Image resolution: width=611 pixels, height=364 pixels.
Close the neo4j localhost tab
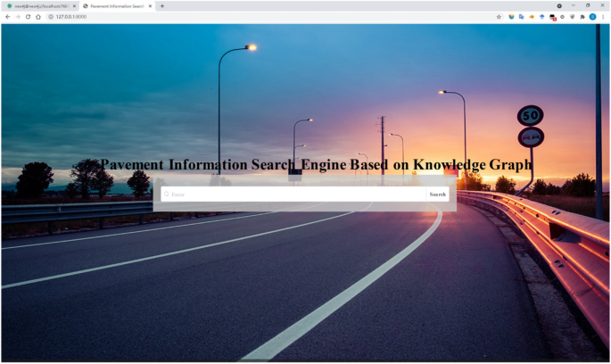tap(74, 5)
